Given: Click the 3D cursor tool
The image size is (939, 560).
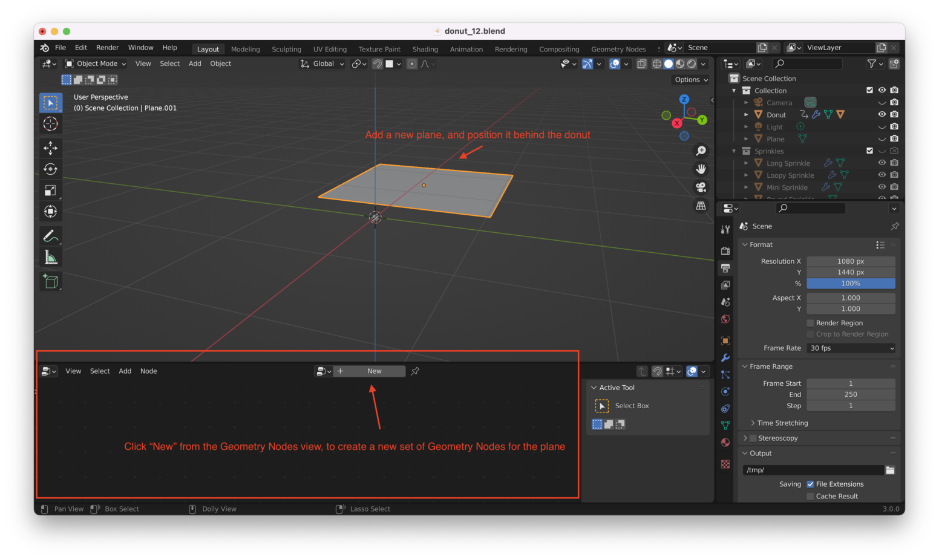Looking at the screenshot, I should 51,124.
